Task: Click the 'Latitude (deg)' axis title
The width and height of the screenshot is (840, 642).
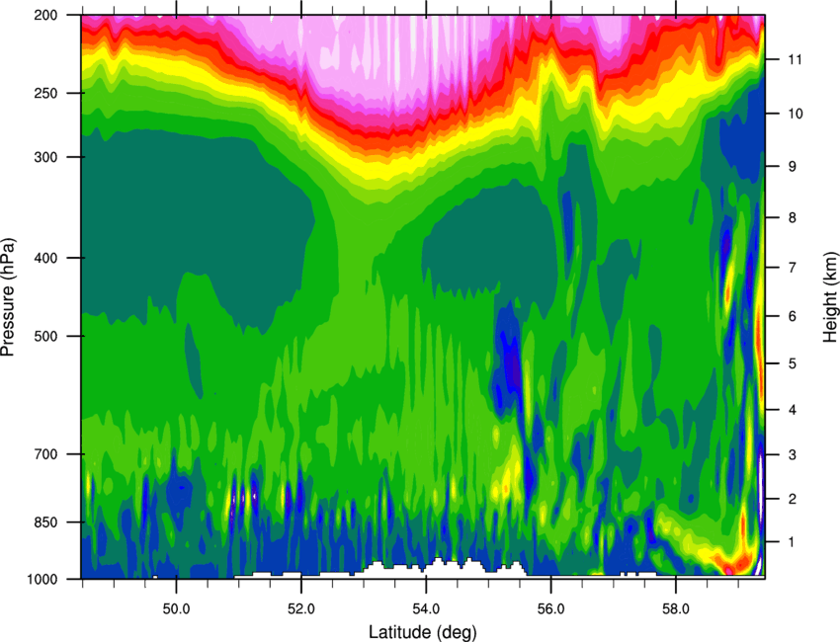Action: click(x=422, y=632)
